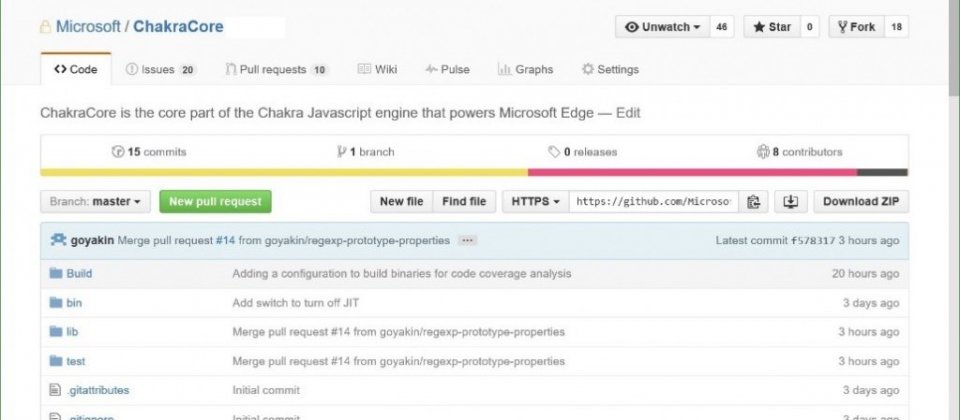Open the Build folder
This screenshot has height=420, width=960.
click(x=79, y=274)
